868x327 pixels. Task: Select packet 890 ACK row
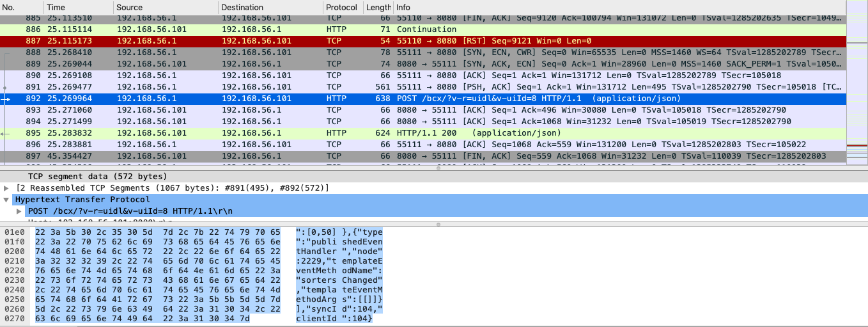422,75
